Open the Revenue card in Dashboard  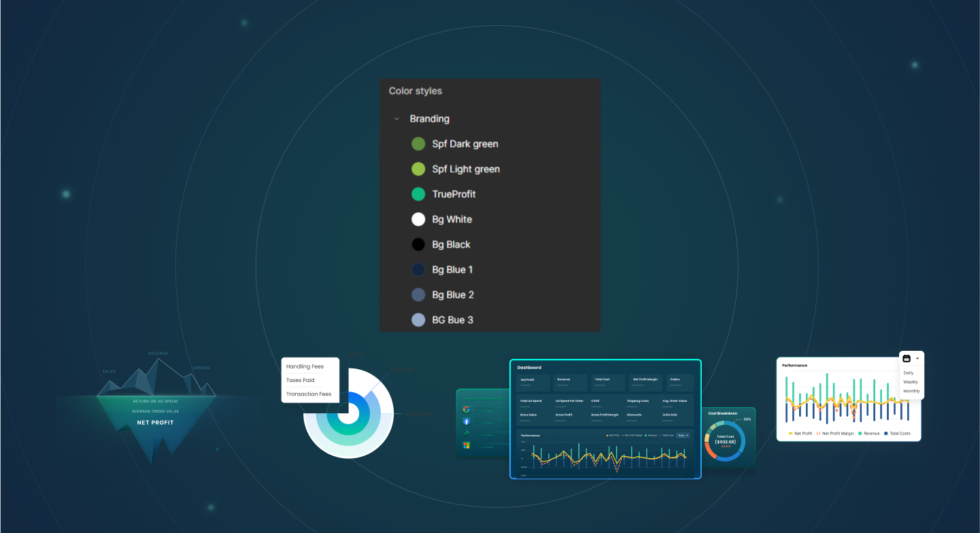tap(571, 382)
